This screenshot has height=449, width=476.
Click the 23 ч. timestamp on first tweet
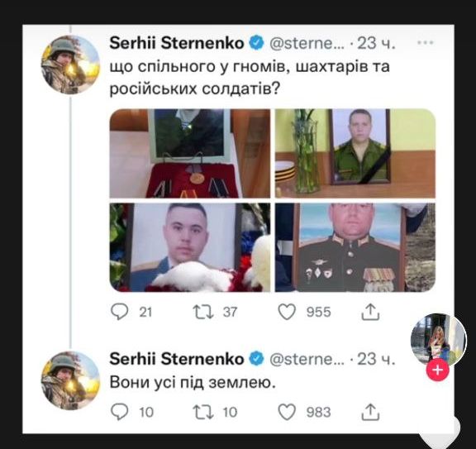pyautogui.click(x=376, y=43)
